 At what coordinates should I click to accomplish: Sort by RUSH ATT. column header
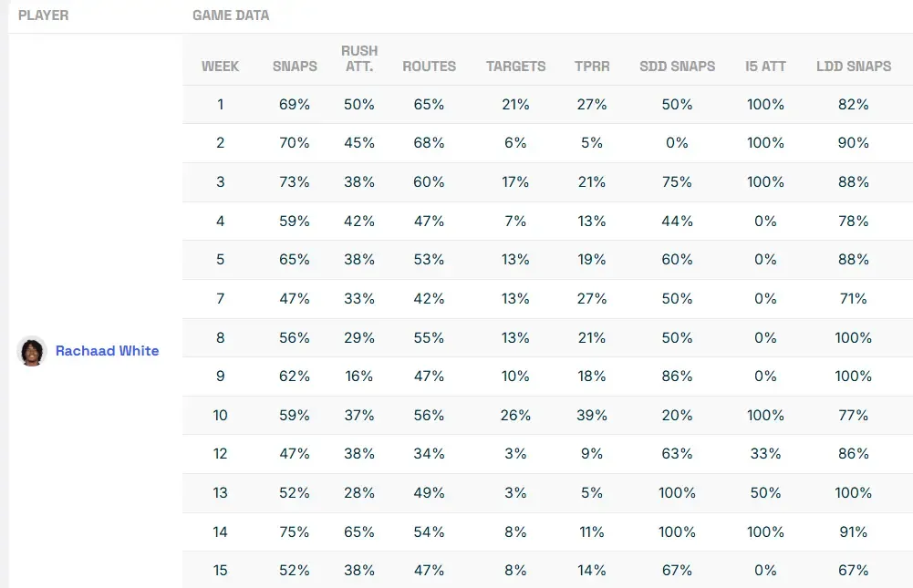pos(359,58)
